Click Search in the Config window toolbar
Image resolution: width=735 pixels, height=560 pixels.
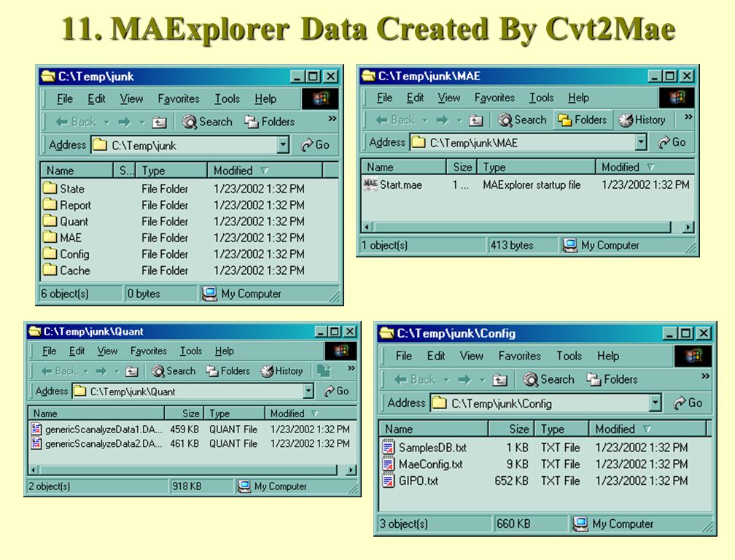pyautogui.click(x=548, y=379)
